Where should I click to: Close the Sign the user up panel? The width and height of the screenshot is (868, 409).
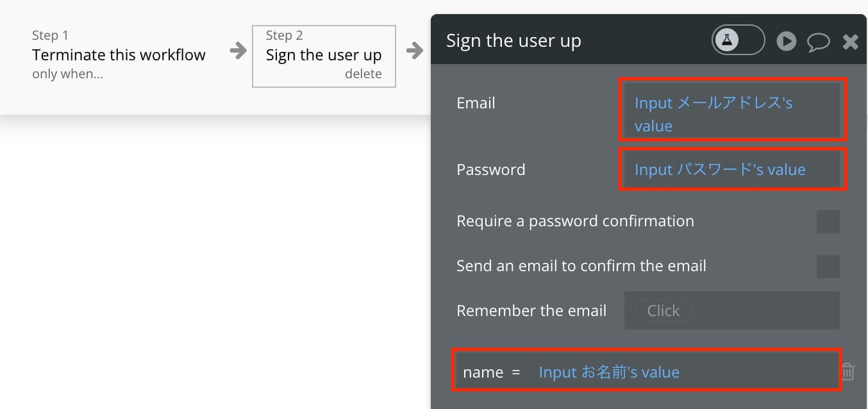click(850, 42)
